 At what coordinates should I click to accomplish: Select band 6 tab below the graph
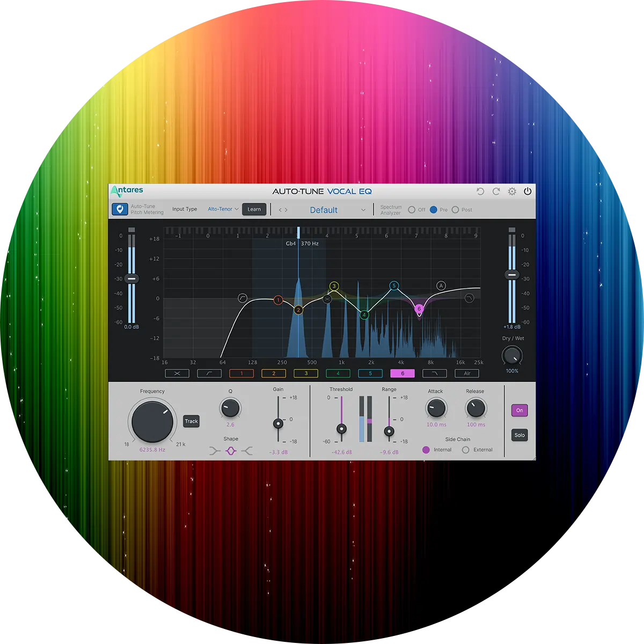click(402, 374)
